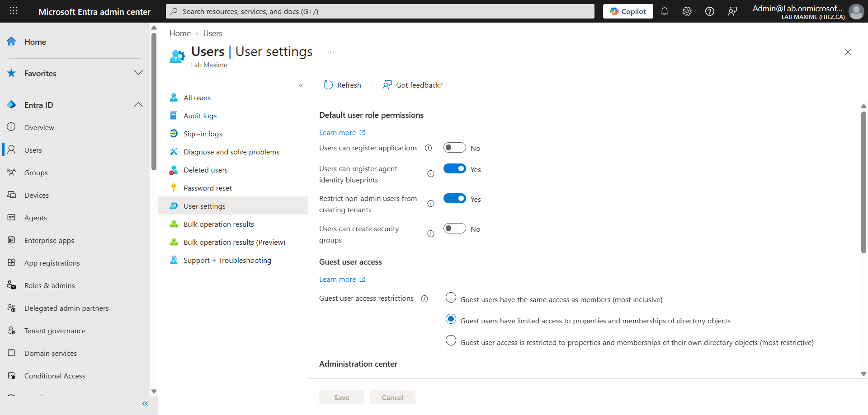
Task: Select most restrictive guest access option
Action: pyautogui.click(x=451, y=340)
